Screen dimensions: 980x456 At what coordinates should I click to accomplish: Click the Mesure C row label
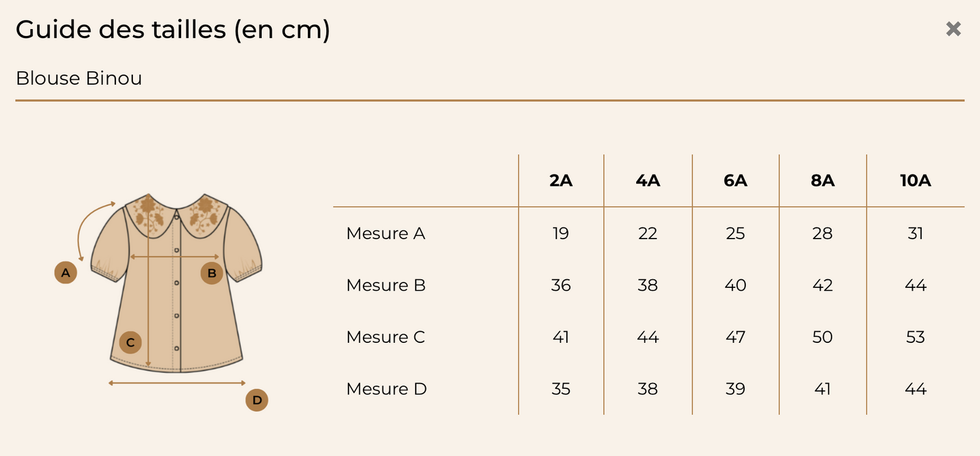[385, 337]
